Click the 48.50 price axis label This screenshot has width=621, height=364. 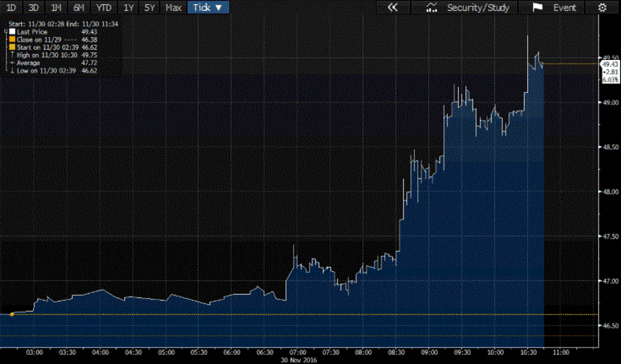tap(611, 147)
